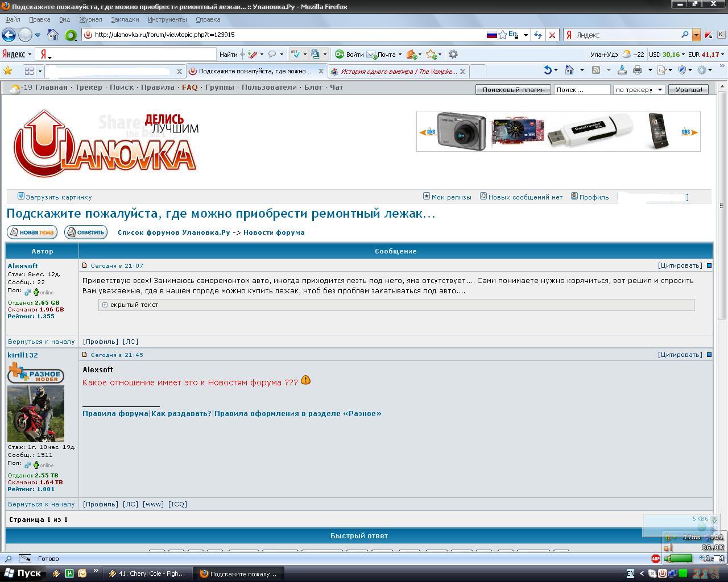Open the Почта dropdown arrow
Image resolution: width=728 pixels, height=582 pixels.
pyautogui.click(x=400, y=55)
